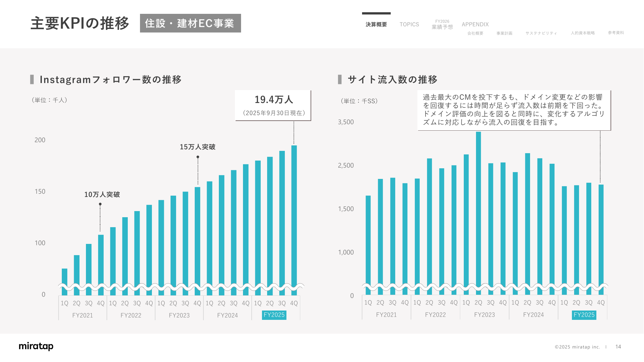Open the 会社概要 sub-link
Image resolution: width=644 pixels, height=362 pixels.
coord(475,33)
